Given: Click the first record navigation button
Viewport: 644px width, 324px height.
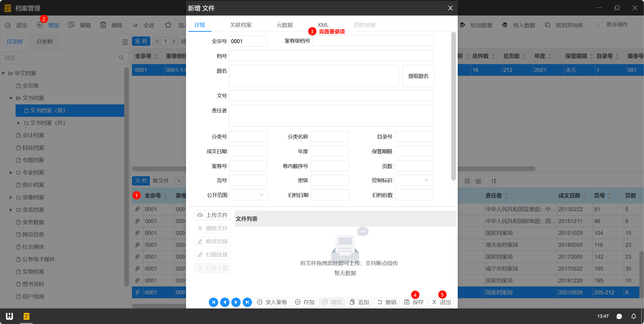Looking at the screenshot, I should pyautogui.click(x=213, y=302).
